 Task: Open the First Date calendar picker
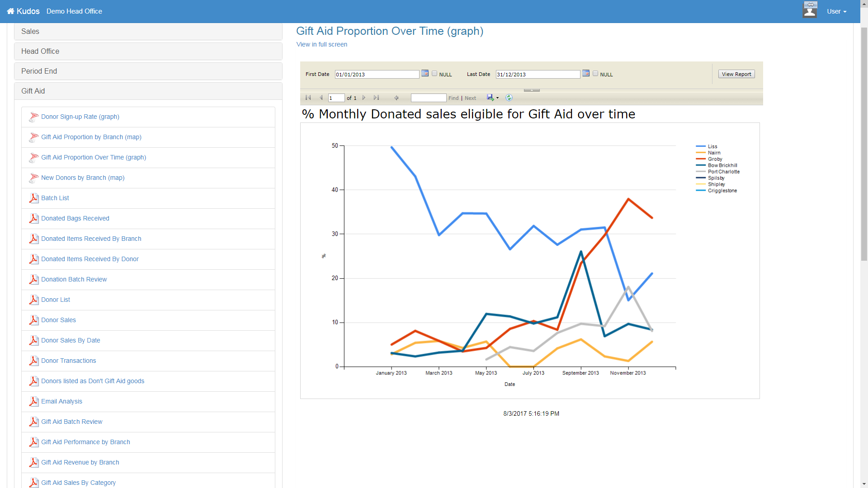425,73
